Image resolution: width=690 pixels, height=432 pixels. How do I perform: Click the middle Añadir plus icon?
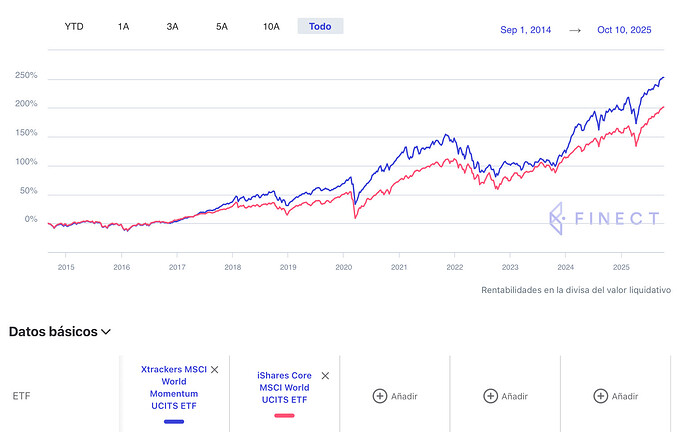[x=490, y=396]
